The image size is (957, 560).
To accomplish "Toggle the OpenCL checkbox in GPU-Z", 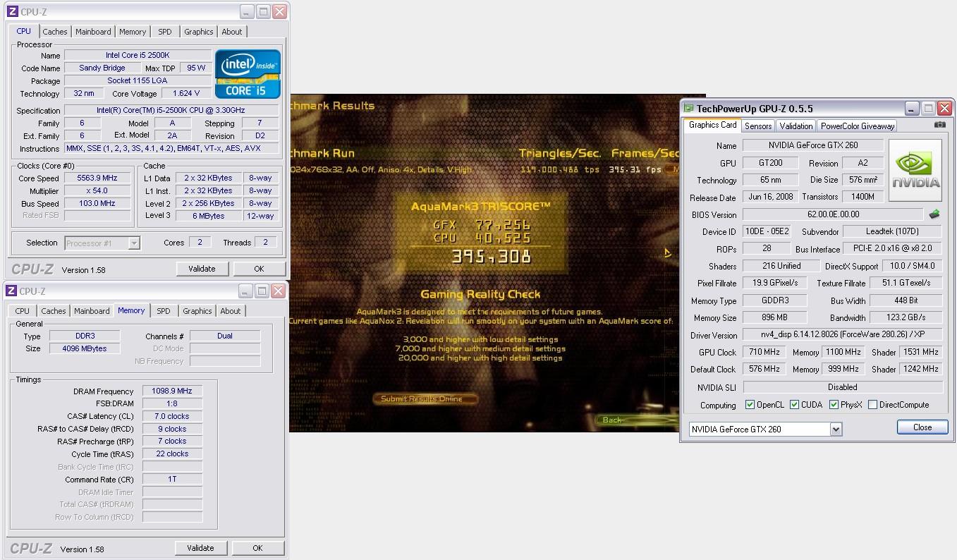I will (750, 405).
